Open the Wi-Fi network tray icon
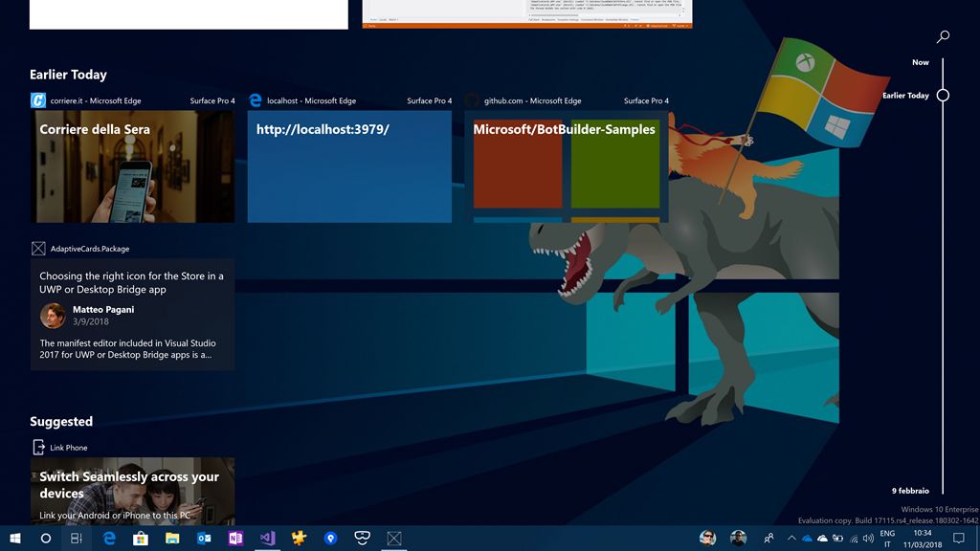The height and width of the screenshot is (551, 980). pyautogui.click(x=854, y=539)
